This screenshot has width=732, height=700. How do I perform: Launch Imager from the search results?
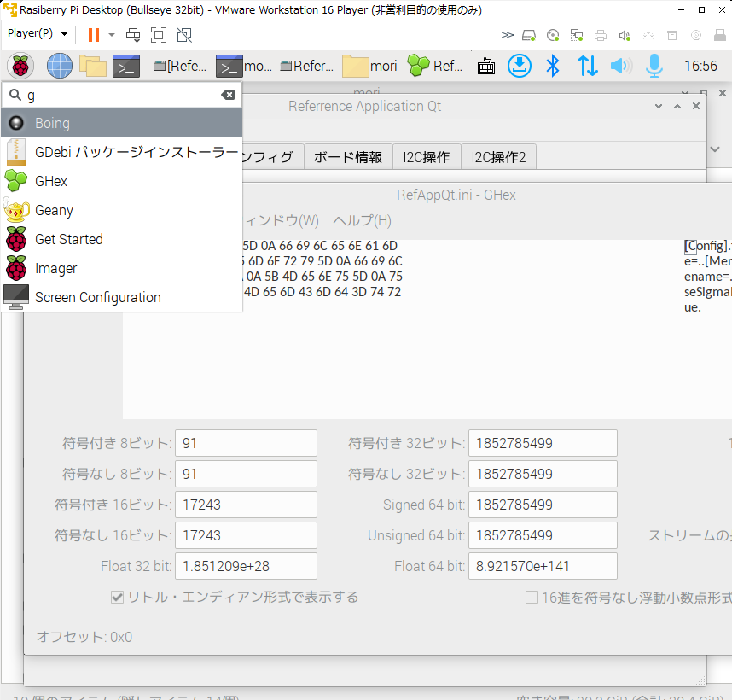point(122,268)
